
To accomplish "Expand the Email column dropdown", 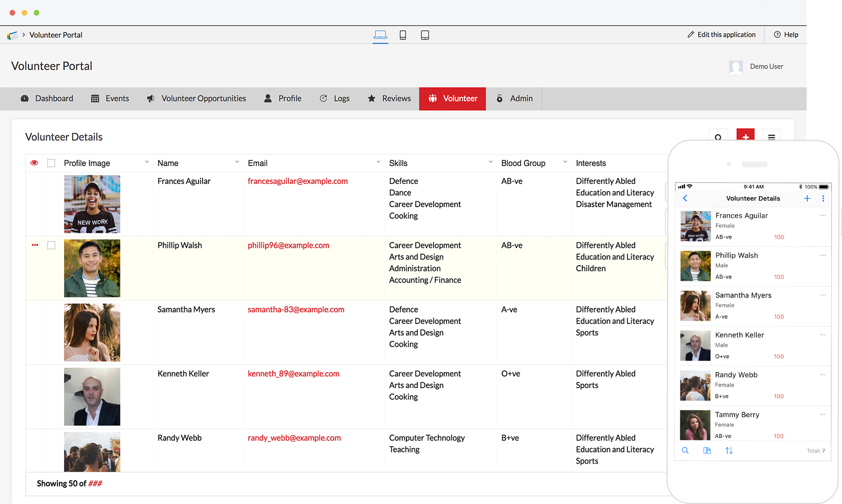I will click(x=378, y=162).
